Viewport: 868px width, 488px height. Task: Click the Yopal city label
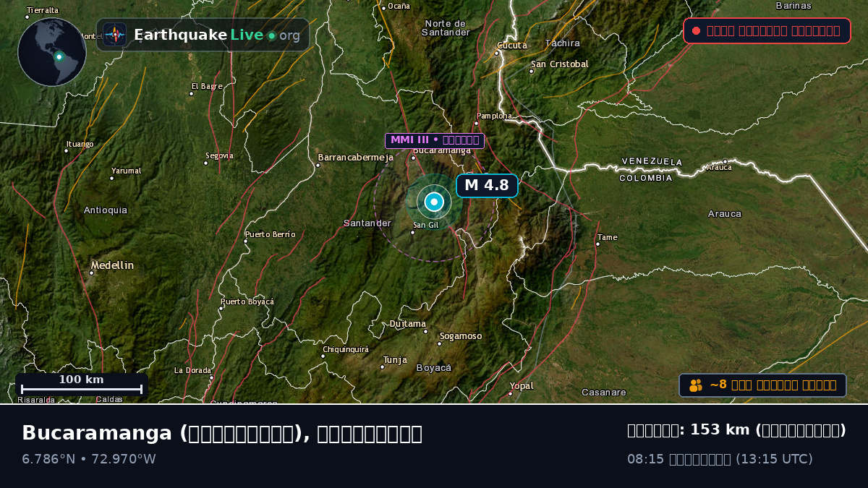(522, 386)
